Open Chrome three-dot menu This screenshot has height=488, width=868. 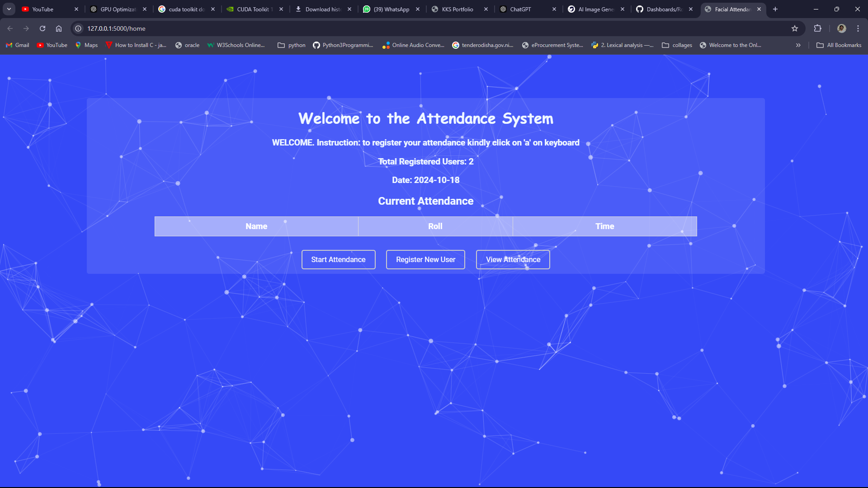(x=858, y=28)
